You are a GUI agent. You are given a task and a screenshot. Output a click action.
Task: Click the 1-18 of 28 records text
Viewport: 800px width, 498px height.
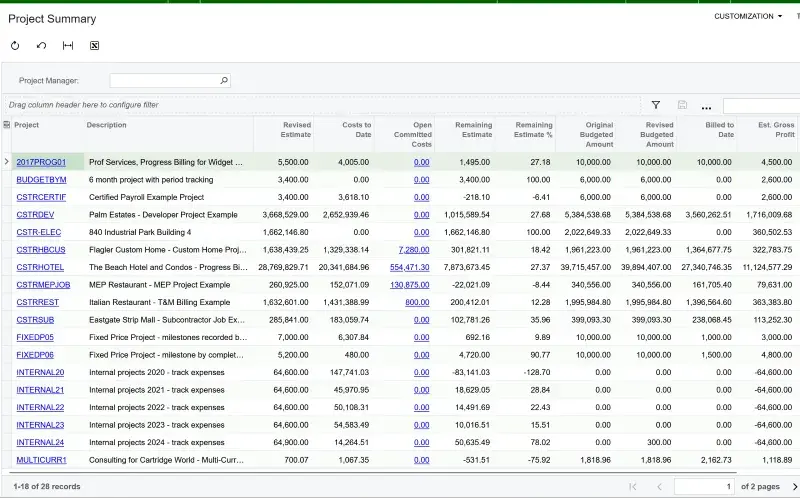pos(47,486)
